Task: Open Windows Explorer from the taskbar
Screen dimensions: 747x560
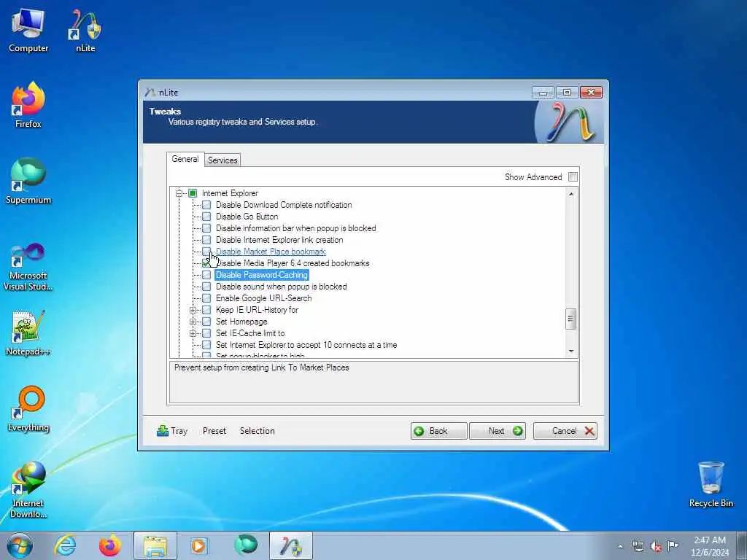Action: point(155,545)
